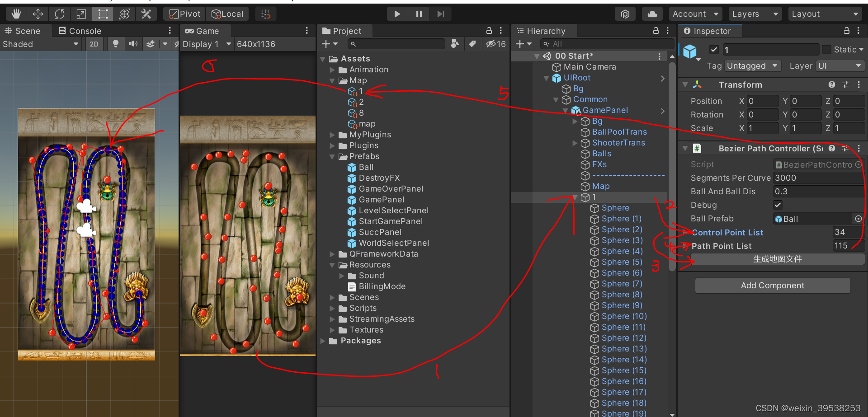Switch to the Console tab
The image size is (868, 417).
[x=80, y=31]
